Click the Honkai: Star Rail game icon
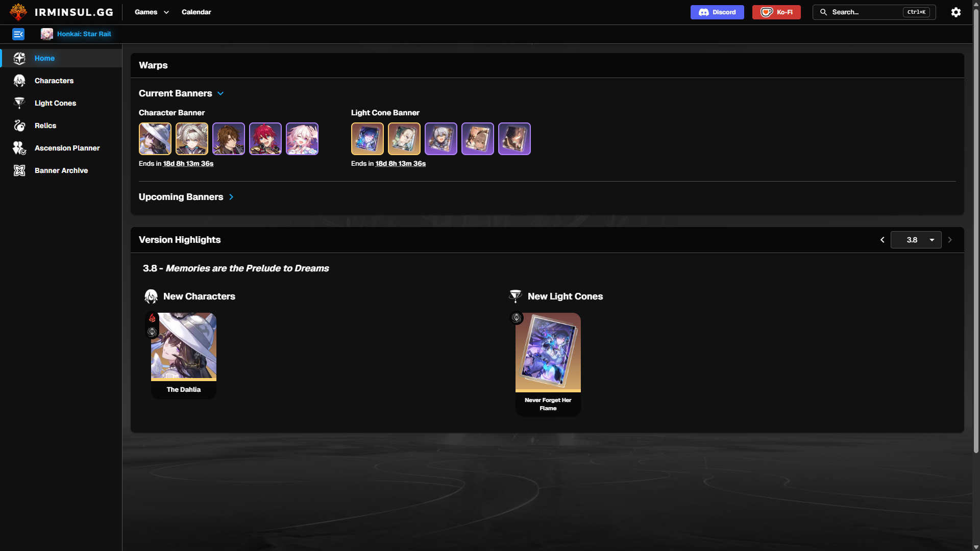The height and width of the screenshot is (551, 980). (47, 34)
